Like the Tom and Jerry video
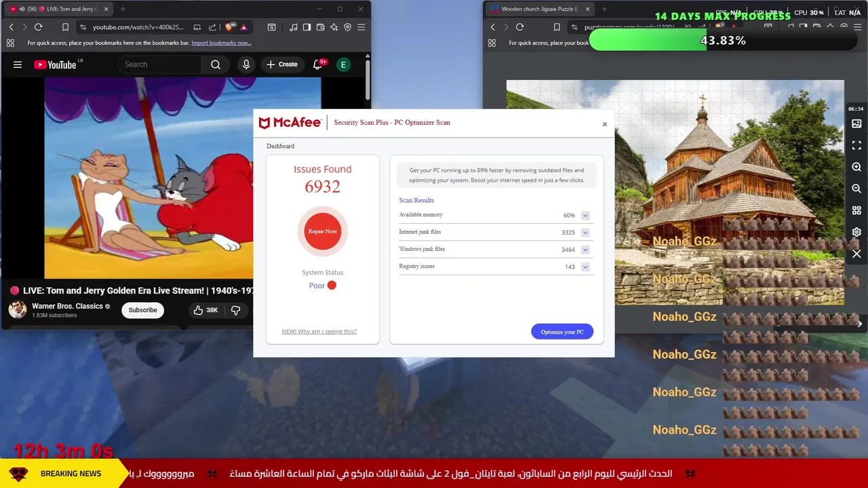This screenshot has height=488, width=868. pyautogui.click(x=205, y=310)
